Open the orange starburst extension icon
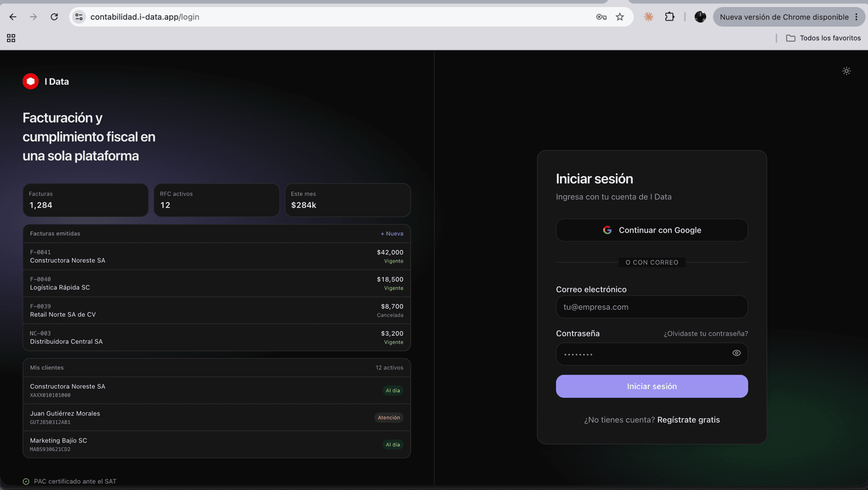868x490 pixels. coord(648,17)
